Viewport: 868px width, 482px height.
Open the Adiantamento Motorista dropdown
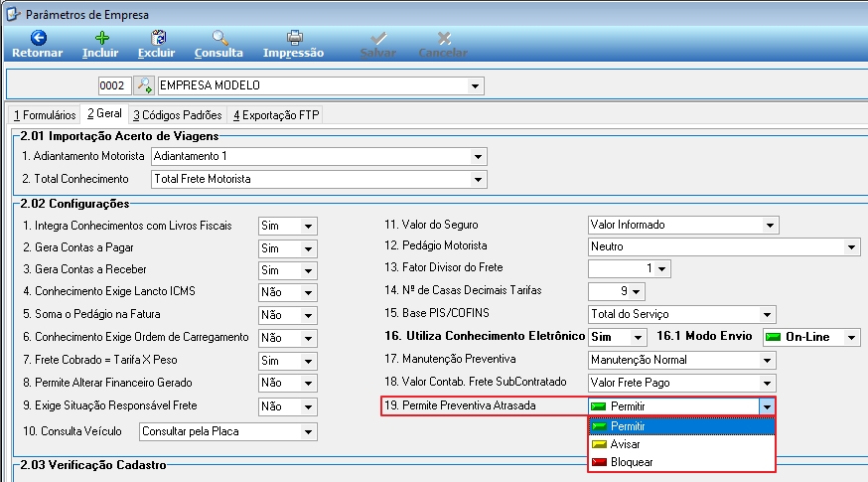coord(478,157)
